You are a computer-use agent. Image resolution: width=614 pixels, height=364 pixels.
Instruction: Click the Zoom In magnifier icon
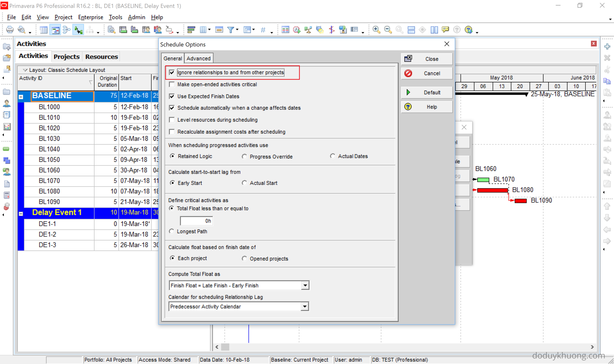[x=376, y=30]
